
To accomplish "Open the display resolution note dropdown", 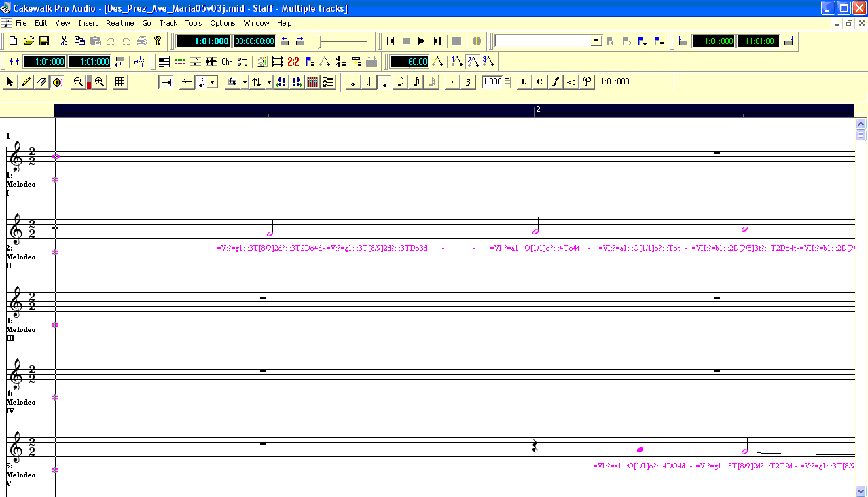I will pyautogui.click(x=213, y=82).
